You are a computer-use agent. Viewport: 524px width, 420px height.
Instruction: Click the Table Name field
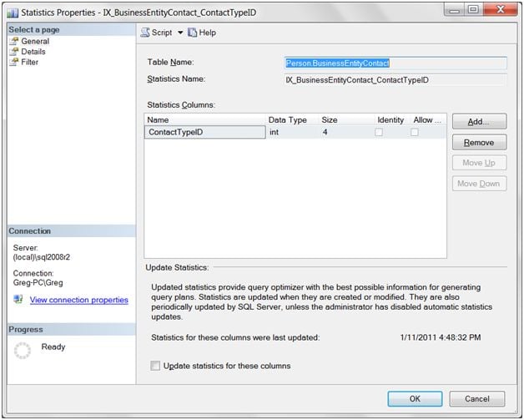click(x=396, y=63)
